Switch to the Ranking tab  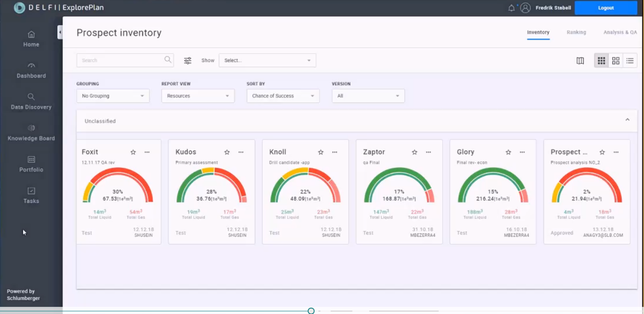pos(576,32)
